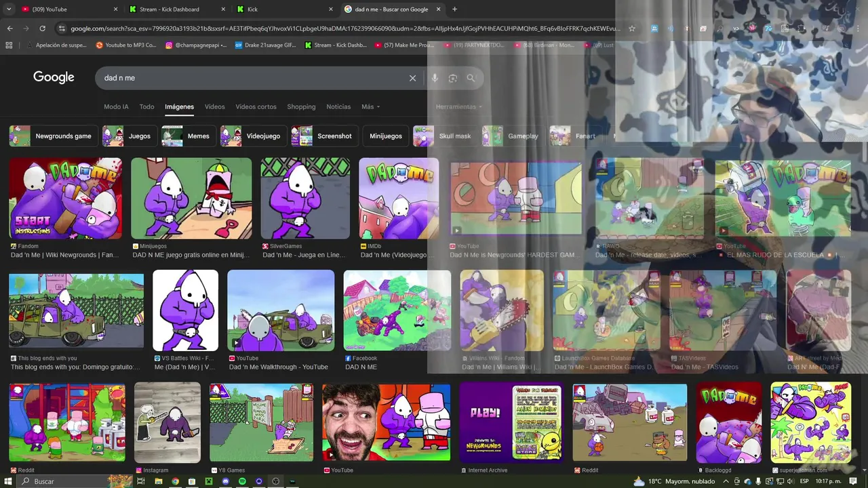Filter by the Skull mask chip
Screen dimensions: 868x488
pyautogui.click(x=445, y=136)
